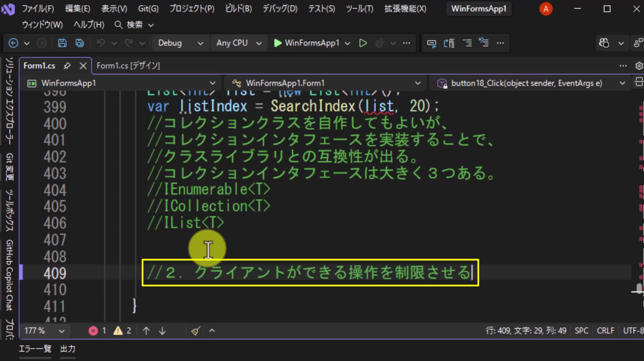Viewport: 644px width, 361px height.
Task: Open the undo history dropdown arrow
Action: (114, 43)
